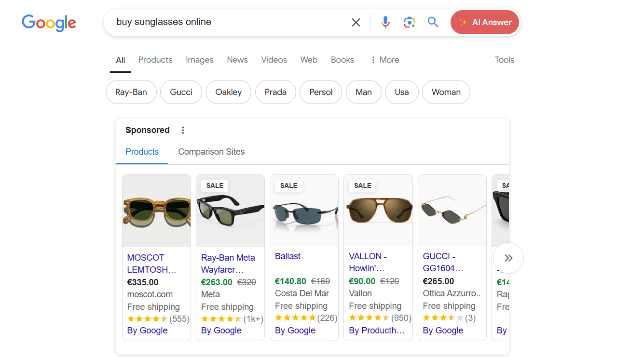Click the Ottica Azzurro seller text

point(452,293)
